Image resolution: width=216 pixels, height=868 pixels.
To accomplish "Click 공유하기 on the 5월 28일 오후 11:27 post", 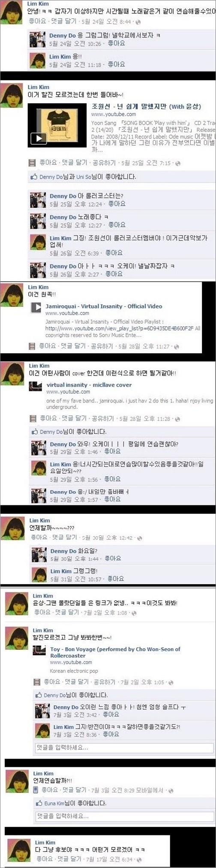I will coord(102,346).
